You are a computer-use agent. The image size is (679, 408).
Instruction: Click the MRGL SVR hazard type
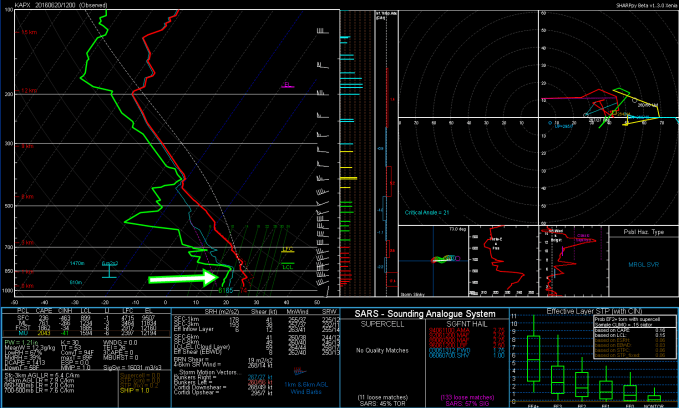(x=643, y=264)
